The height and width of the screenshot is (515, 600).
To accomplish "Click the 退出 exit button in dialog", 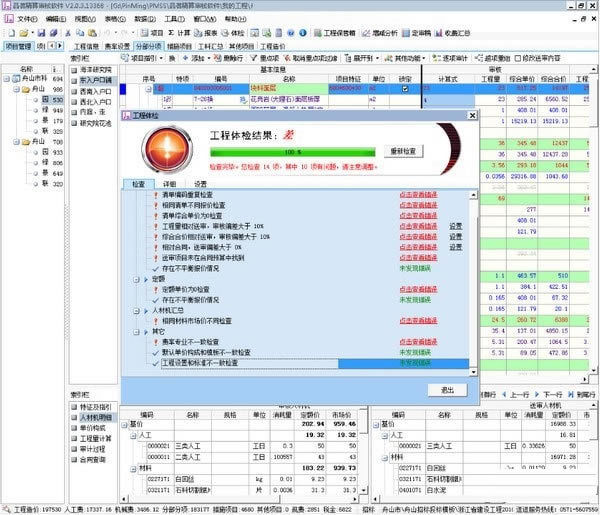I will pyautogui.click(x=447, y=389).
